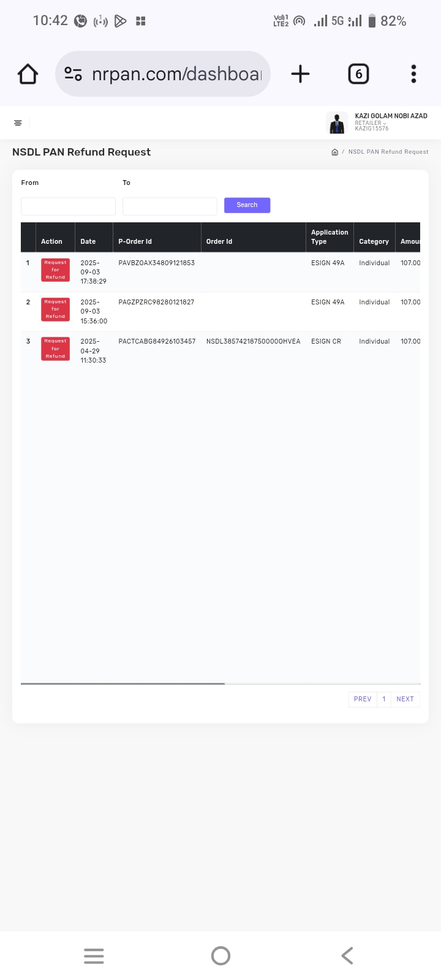441x980 pixels.
Task: Click the breadcrumb home icon
Action: (334, 152)
